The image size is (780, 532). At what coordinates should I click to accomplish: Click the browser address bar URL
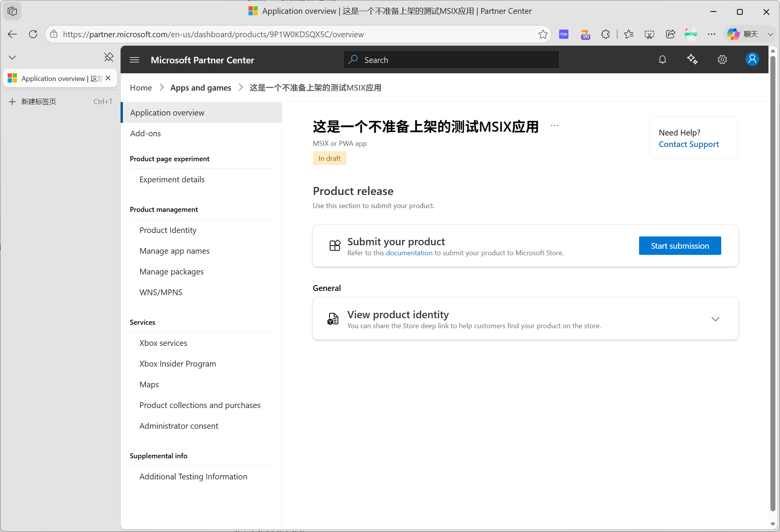[213, 34]
